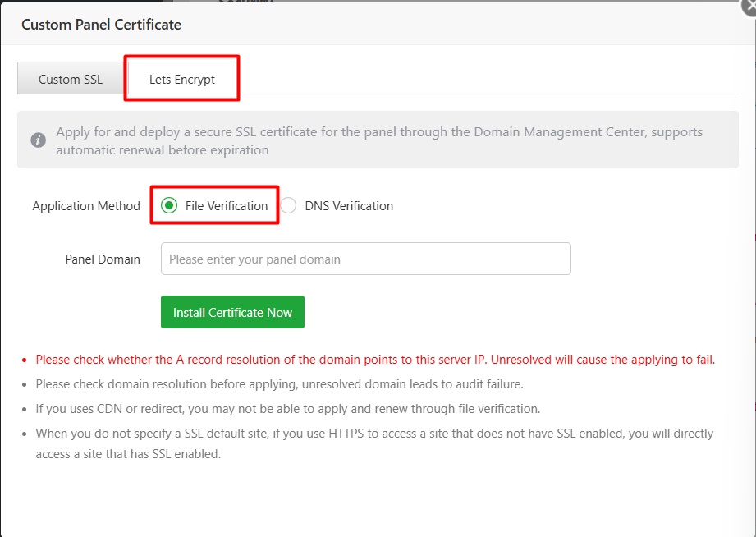Select the Lets Encrypt tab
The image size is (756, 537).
click(181, 80)
